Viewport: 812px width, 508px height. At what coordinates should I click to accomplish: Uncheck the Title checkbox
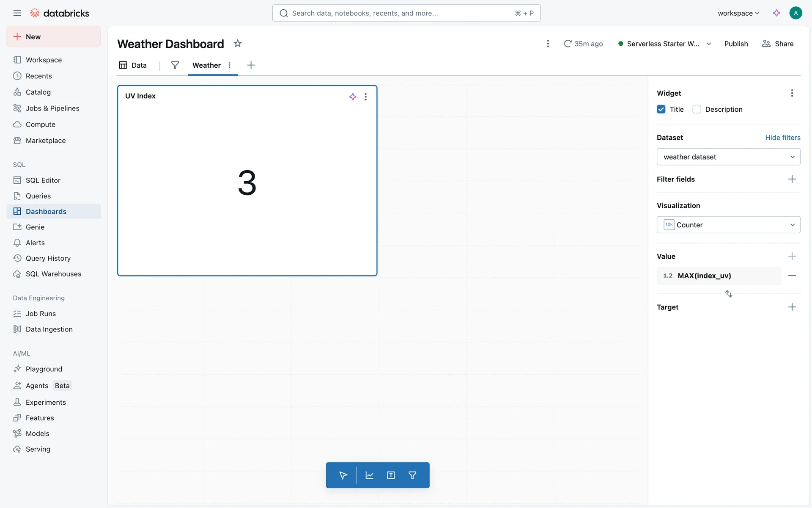click(x=661, y=109)
